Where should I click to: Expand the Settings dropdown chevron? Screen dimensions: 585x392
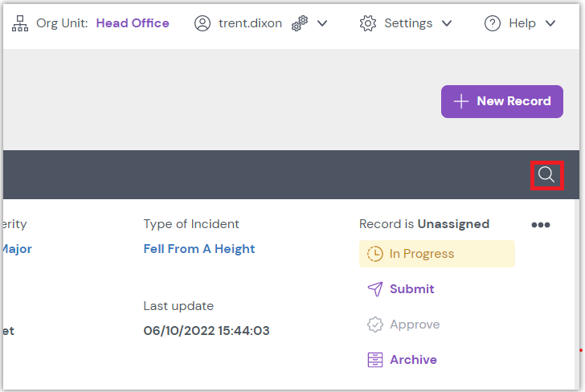447,23
